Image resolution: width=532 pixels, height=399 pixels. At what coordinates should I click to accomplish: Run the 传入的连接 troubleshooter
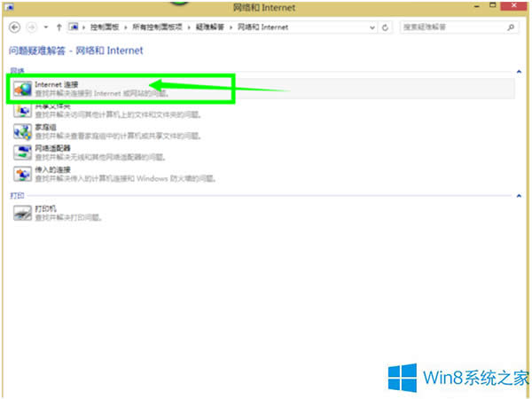coord(52,170)
